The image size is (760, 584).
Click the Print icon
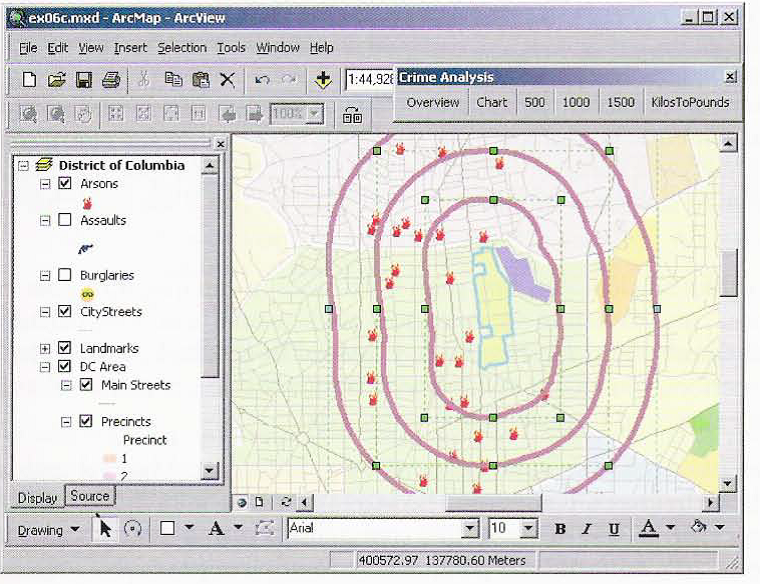[x=111, y=79]
